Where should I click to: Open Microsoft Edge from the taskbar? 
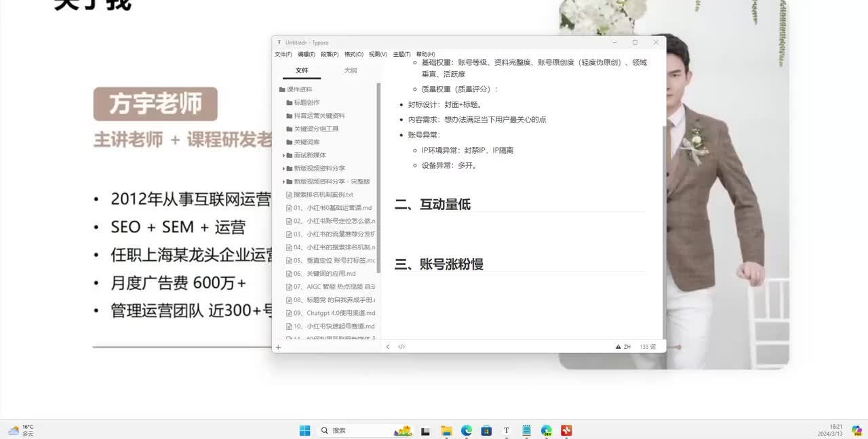tap(467, 430)
